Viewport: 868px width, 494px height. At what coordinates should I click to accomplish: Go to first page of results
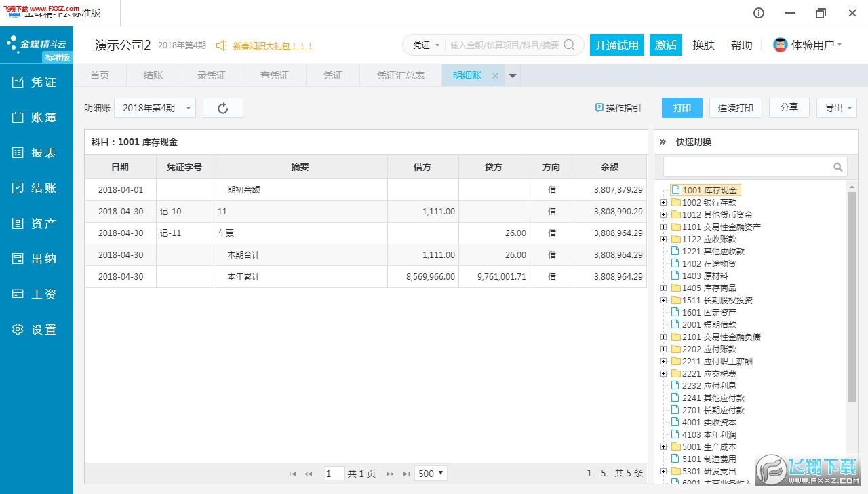click(x=292, y=474)
